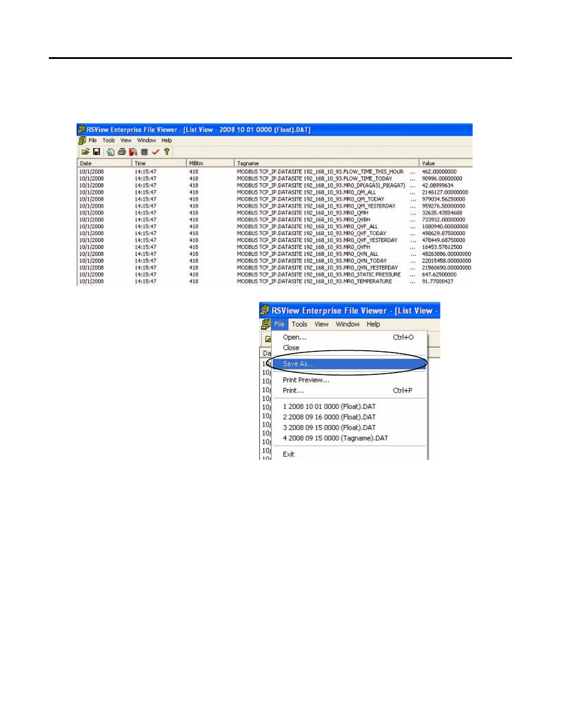The height and width of the screenshot is (728, 562).
Task: Click the highlighted File menu in the lower window
Action: 279,324
